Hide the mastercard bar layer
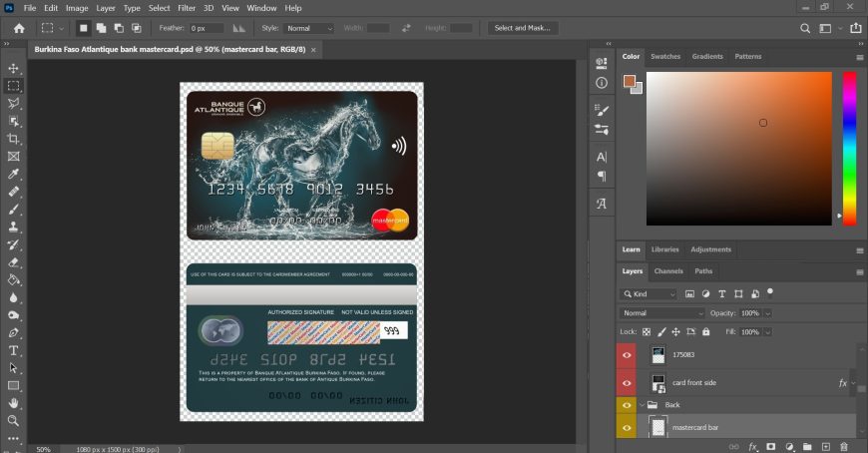The width and height of the screenshot is (868, 453). (627, 427)
